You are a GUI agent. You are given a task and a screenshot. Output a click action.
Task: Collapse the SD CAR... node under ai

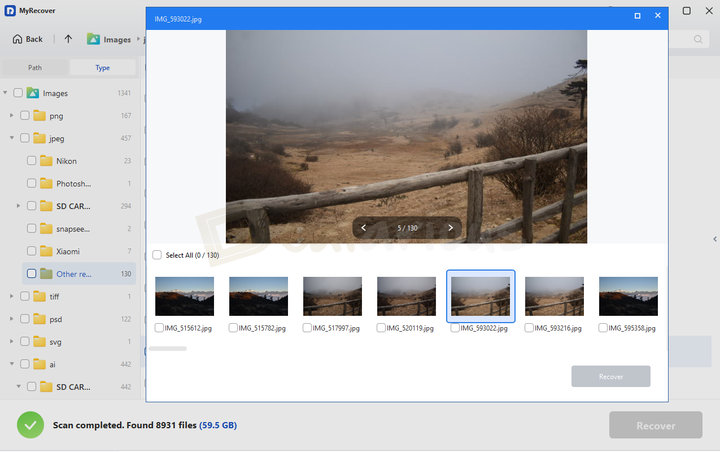pyautogui.click(x=18, y=386)
